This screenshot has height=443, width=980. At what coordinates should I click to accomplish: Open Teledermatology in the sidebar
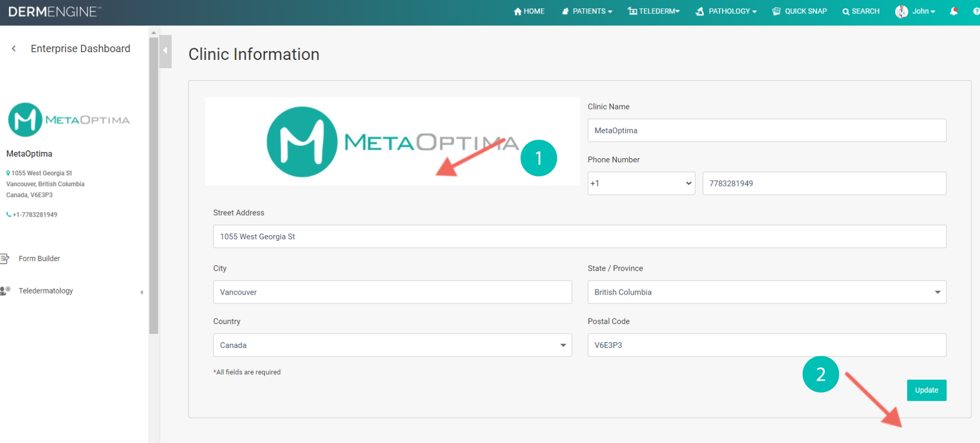point(46,291)
